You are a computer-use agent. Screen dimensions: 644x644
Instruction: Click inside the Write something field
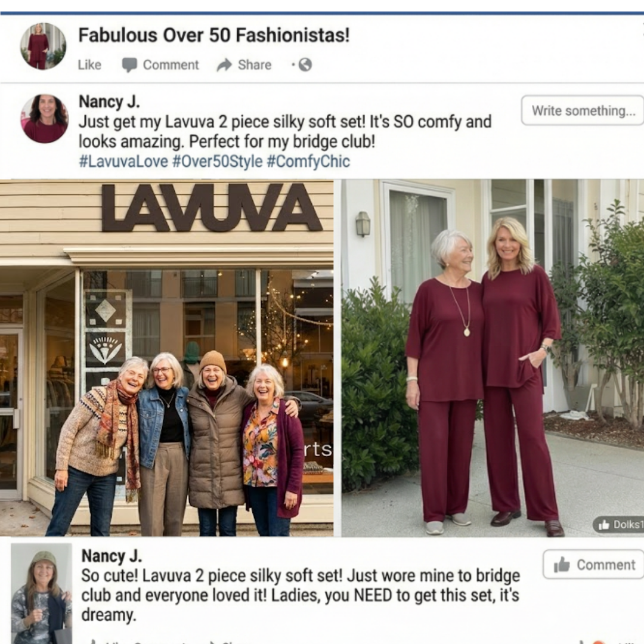click(583, 110)
